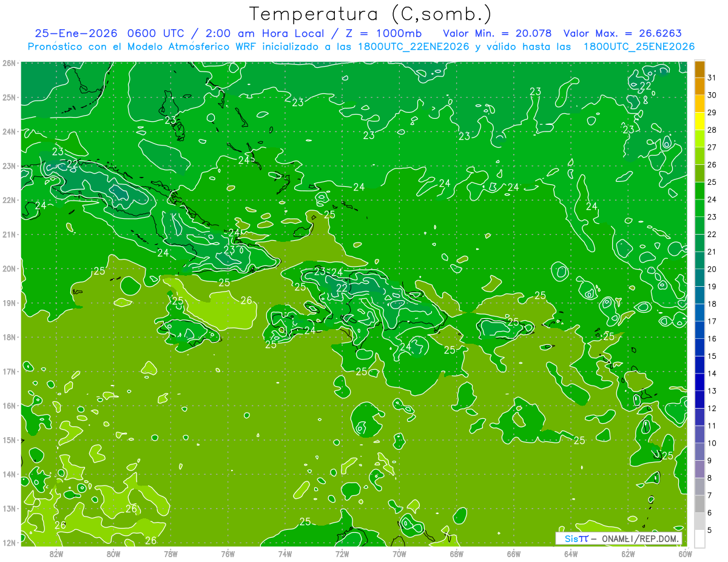The height and width of the screenshot is (562, 728).
Task: Select the date "25-Ene-2026" in the header
Action: point(76,33)
